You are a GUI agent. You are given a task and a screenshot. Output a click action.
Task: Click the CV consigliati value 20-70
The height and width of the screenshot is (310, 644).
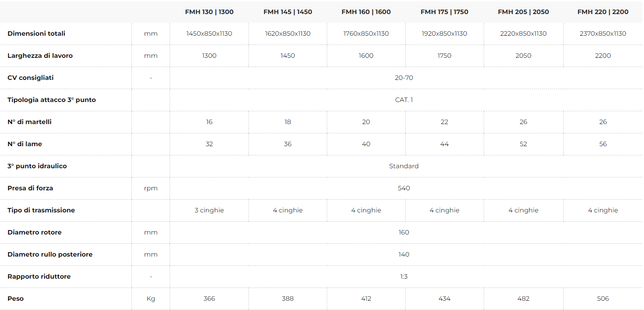click(x=404, y=78)
